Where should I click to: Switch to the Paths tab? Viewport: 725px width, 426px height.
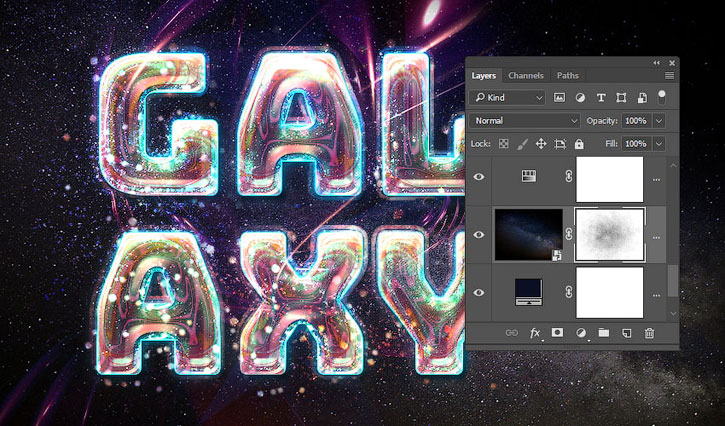[567, 75]
